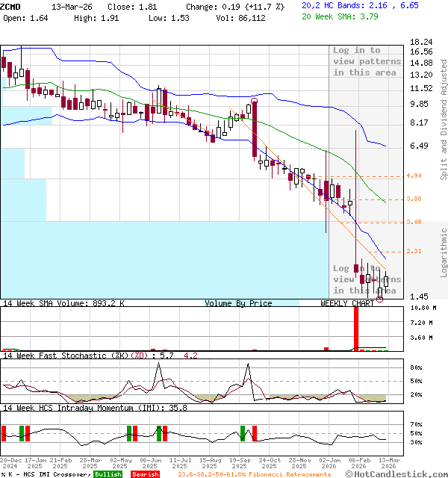Click the 4.90 Fibonacci level label
This screenshot has height=478, width=448.
coord(414,176)
